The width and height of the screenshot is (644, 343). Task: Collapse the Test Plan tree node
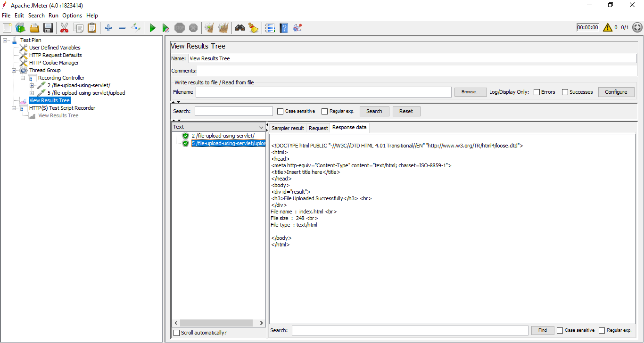click(x=5, y=40)
